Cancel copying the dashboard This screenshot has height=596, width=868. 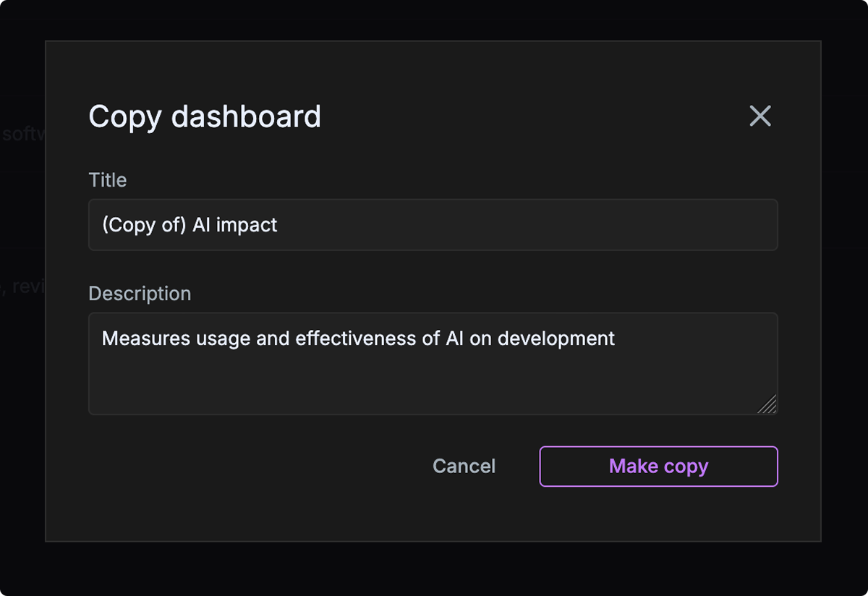[x=464, y=466]
